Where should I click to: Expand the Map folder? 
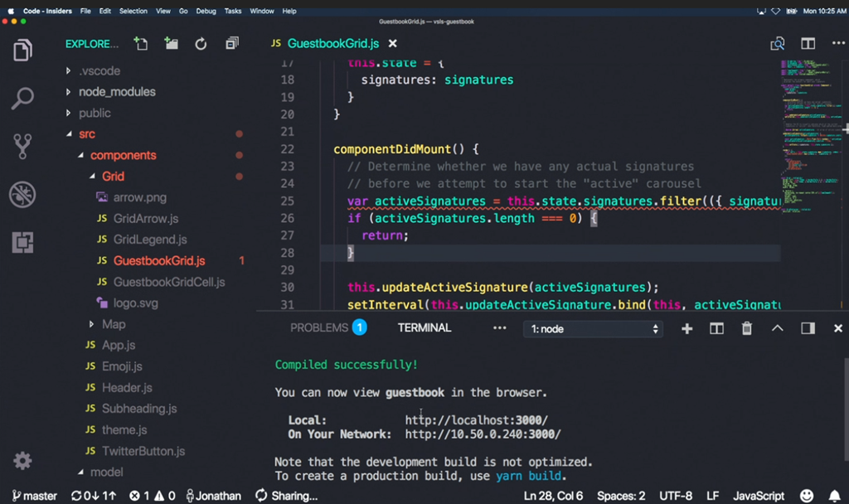pyautogui.click(x=114, y=324)
